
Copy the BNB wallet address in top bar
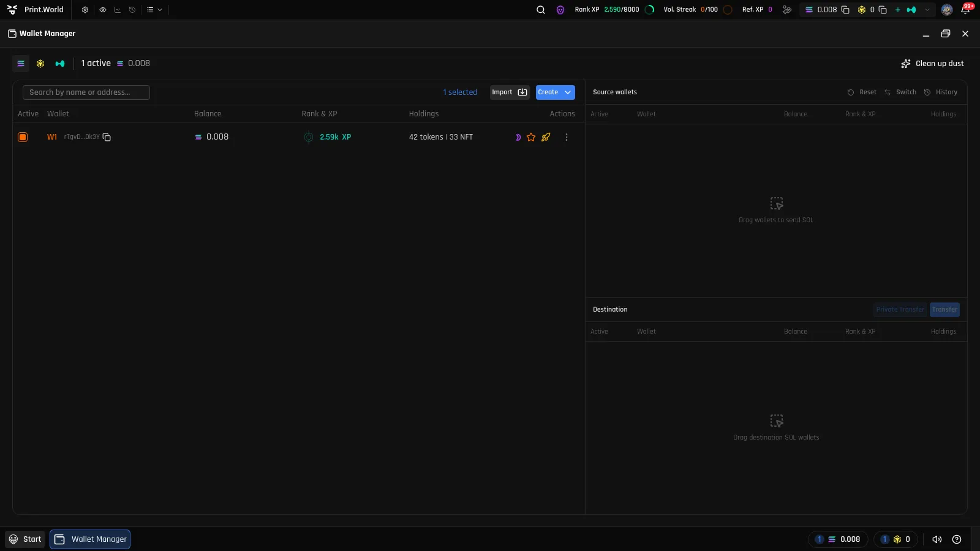[x=883, y=10]
